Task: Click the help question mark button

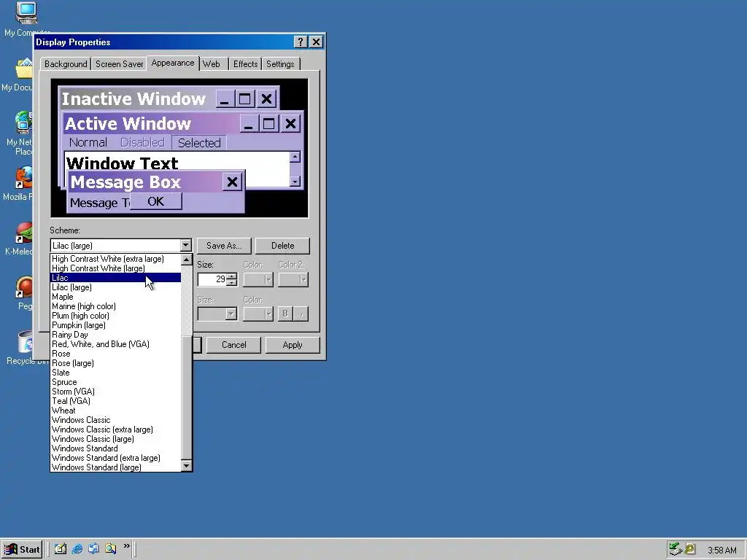Action: pos(300,42)
